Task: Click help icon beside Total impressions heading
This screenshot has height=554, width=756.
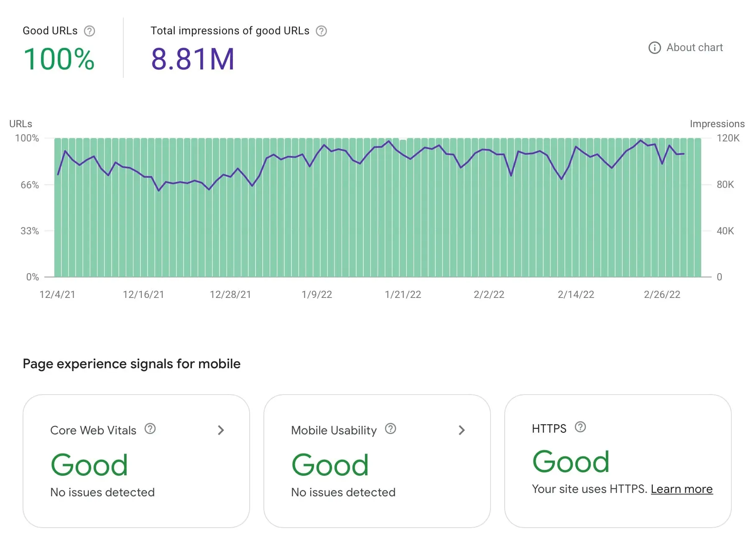Action: (x=321, y=31)
